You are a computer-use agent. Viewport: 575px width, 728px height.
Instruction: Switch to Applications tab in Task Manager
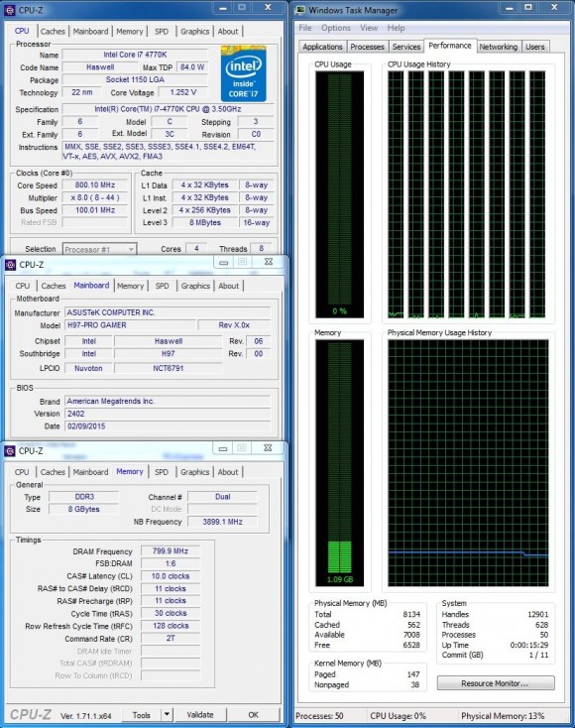click(x=322, y=47)
